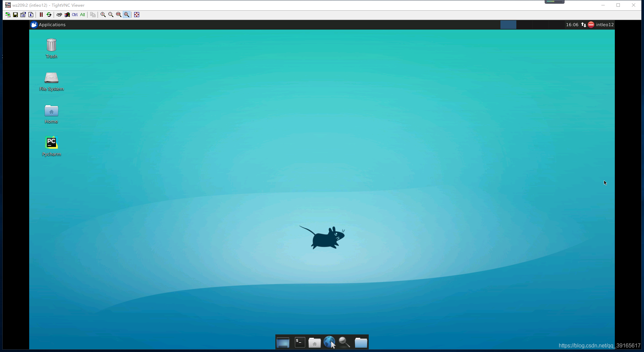Launch the web browser globe in the dock

click(x=330, y=342)
